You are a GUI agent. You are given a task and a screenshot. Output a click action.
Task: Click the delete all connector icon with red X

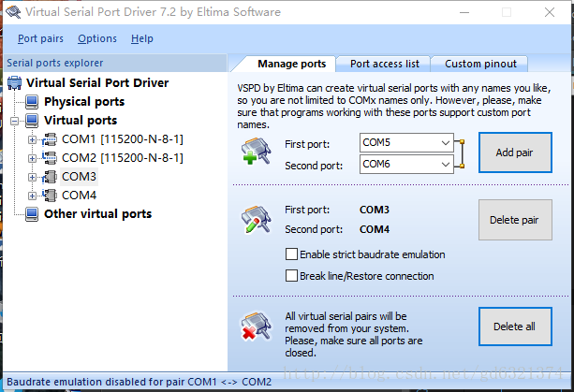(x=257, y=327)
